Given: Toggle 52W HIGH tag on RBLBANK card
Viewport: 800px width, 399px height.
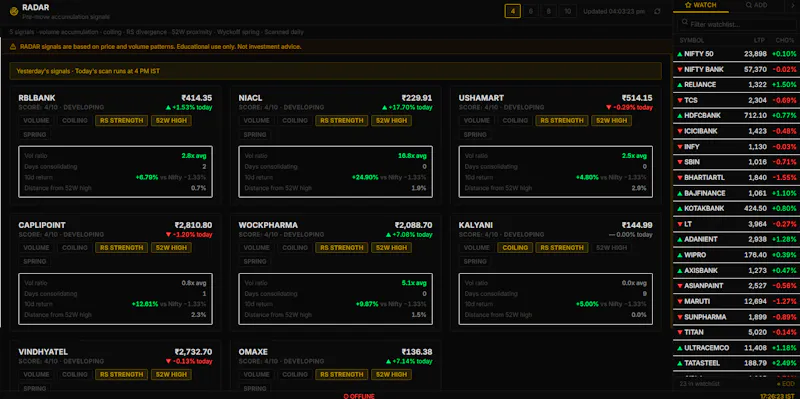Looking at the screenshot, I should pos(171,121).
